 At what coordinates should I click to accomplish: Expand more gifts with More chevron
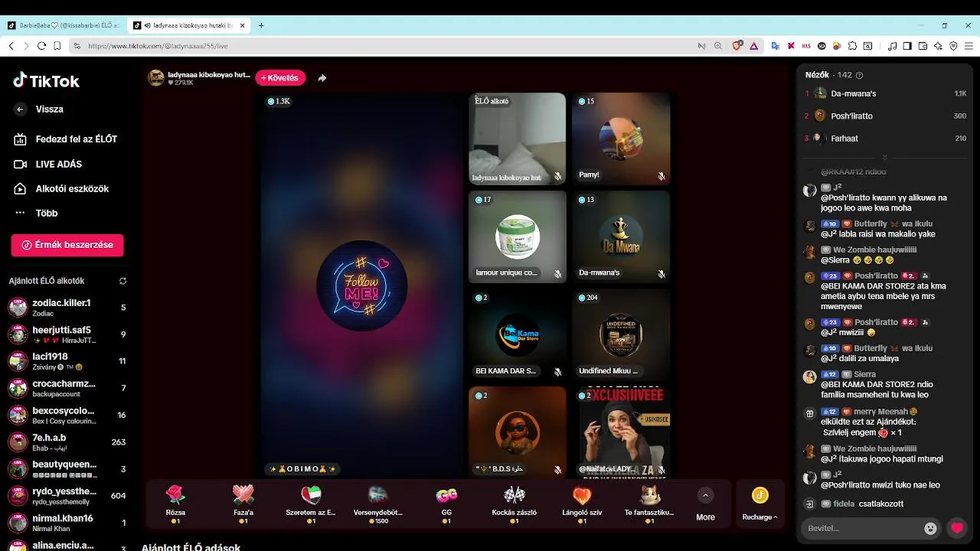tap(705, 495)
